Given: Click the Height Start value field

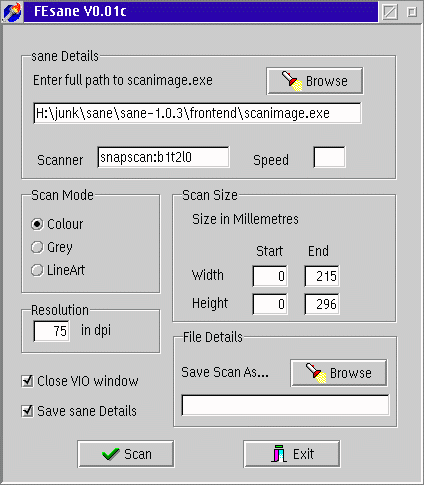Looking at the screenshot, I should click(270, 304).
